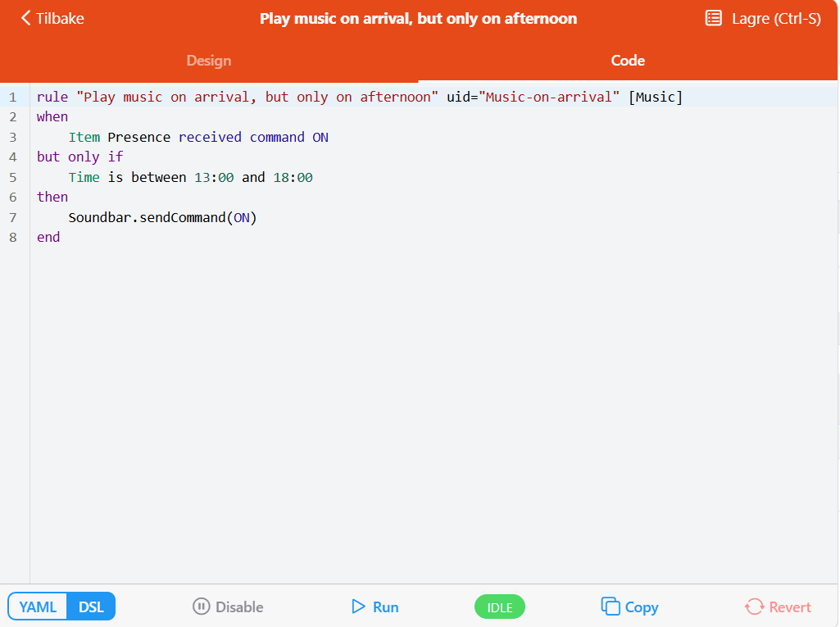
Task: Select YAML code format
Action: (x=38, y=607)
